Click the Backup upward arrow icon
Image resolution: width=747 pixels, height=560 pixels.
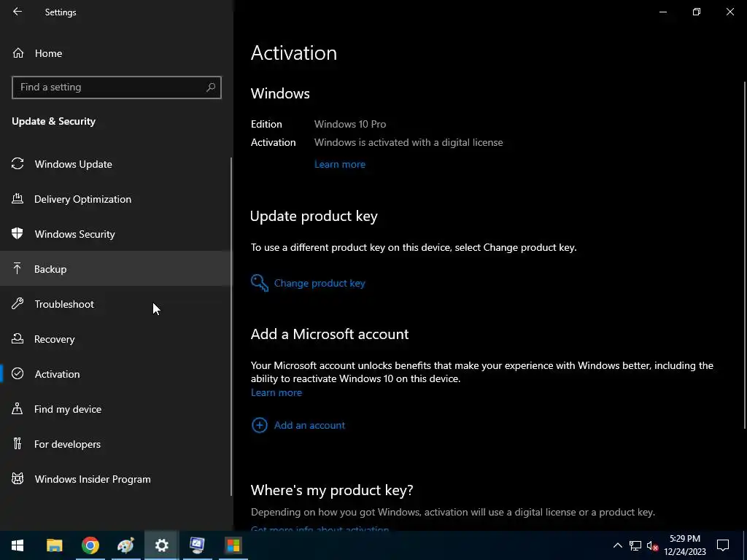pyautogui.click(x=18, y=268)
